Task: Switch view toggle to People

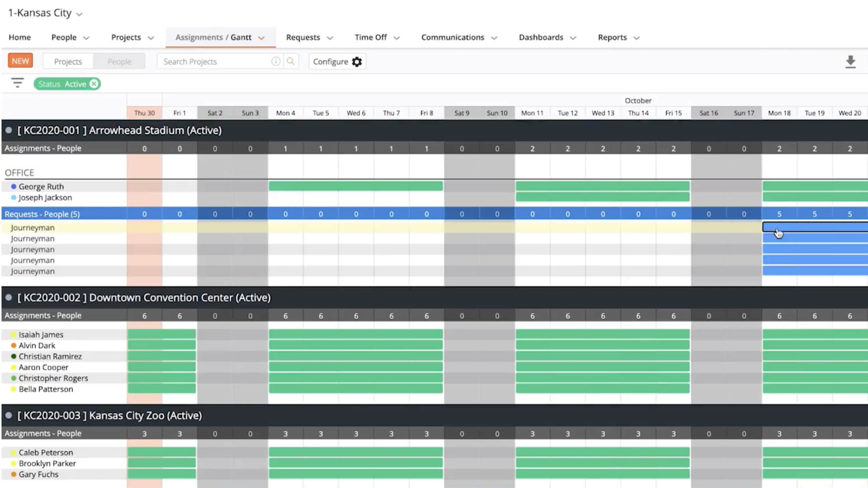Action: (119, 61)
